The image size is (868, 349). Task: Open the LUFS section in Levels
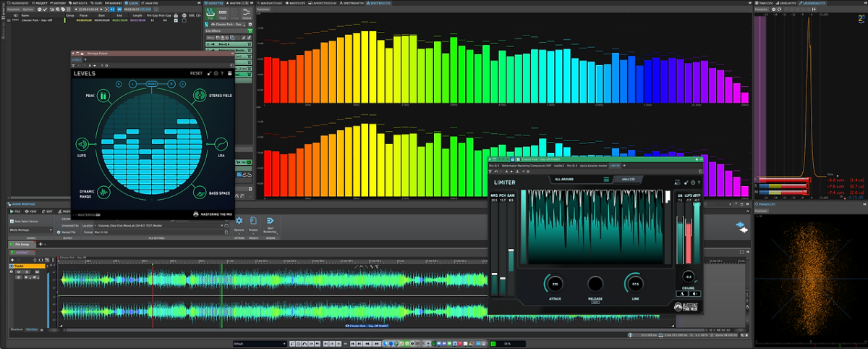[x=83, y=144]
